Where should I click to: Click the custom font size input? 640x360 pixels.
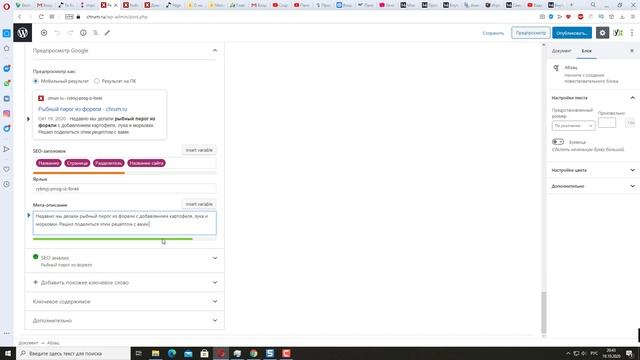pyautogui.click(x=607, y=123)
